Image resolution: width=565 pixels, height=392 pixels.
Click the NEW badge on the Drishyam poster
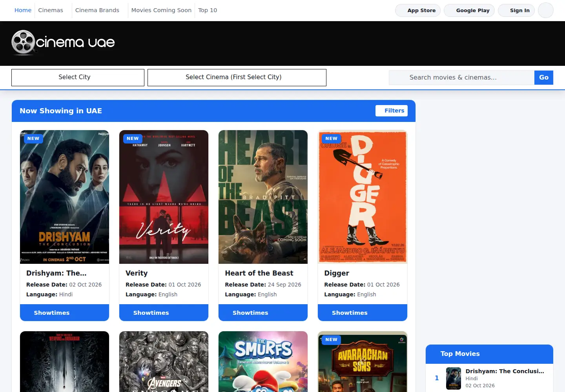(x=33, y=138)
